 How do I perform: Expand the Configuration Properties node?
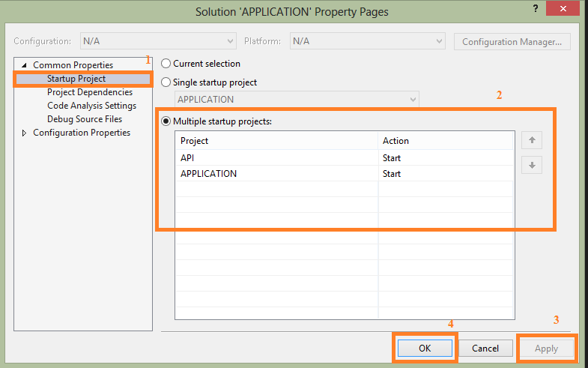coord(24,133)
